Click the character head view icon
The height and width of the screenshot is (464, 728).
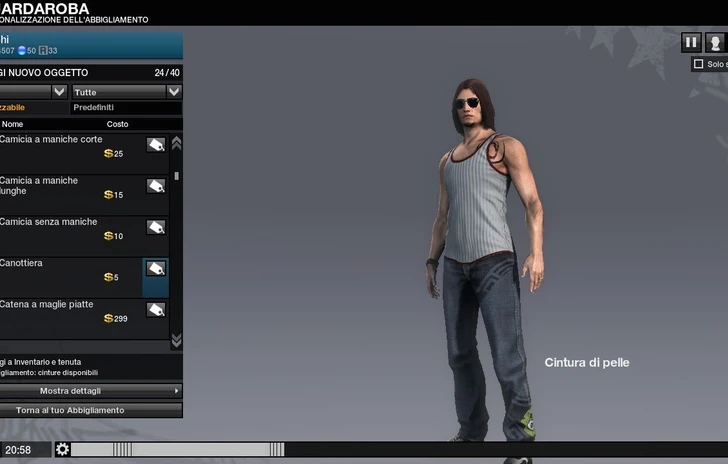click(715, 42)
